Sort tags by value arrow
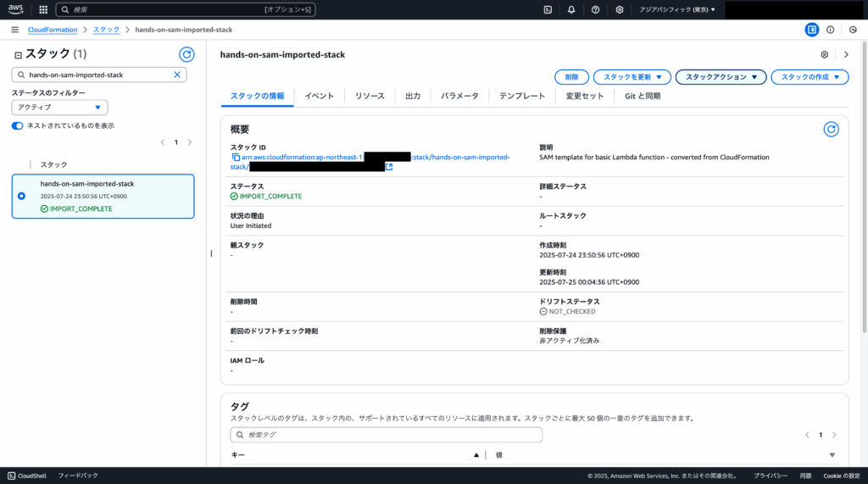The image size is (868, 484). 832,455
